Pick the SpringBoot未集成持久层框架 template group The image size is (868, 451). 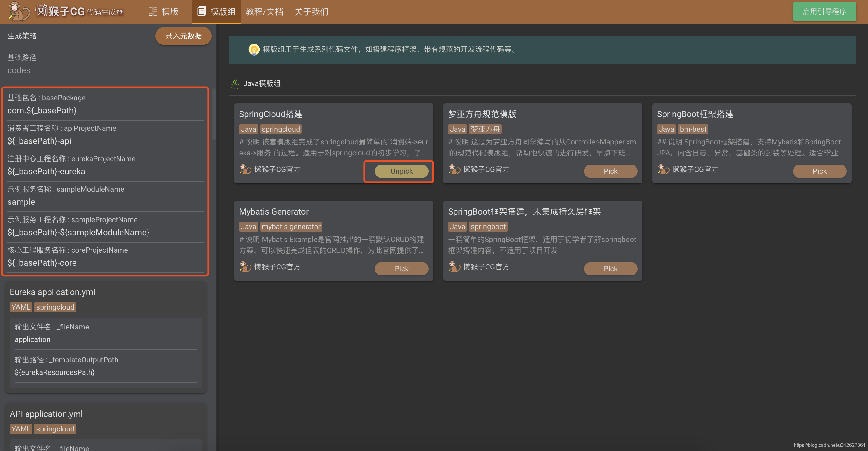pyautogui.click(x=610, y=269)
